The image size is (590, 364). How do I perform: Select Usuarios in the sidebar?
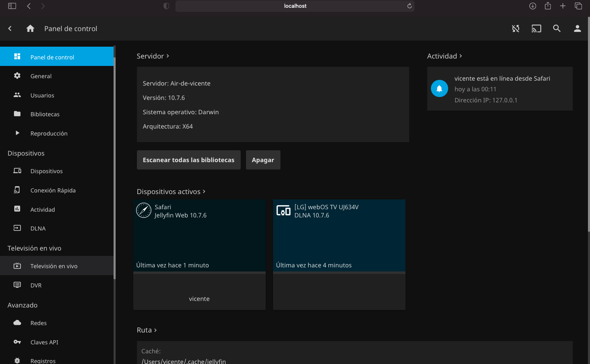[x=42, y=95]
